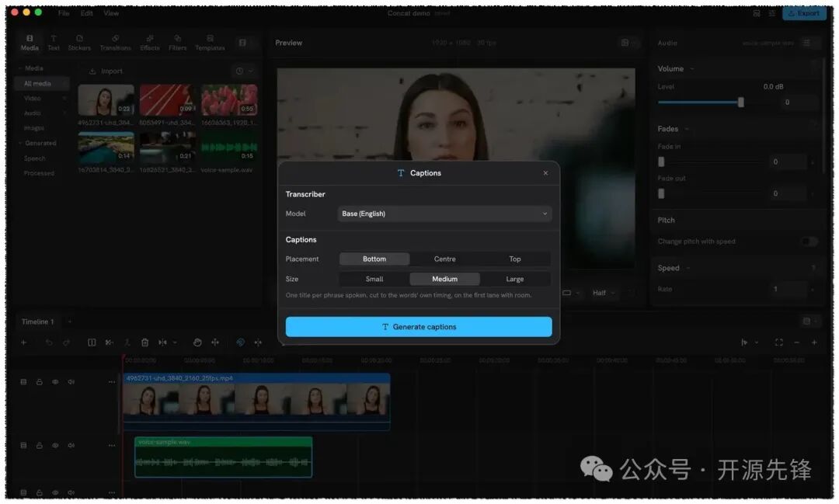Viewport: 839px width, 504px height.
Task: Click the undo arrow in timeline toolbar
Action: pos(49,342)
